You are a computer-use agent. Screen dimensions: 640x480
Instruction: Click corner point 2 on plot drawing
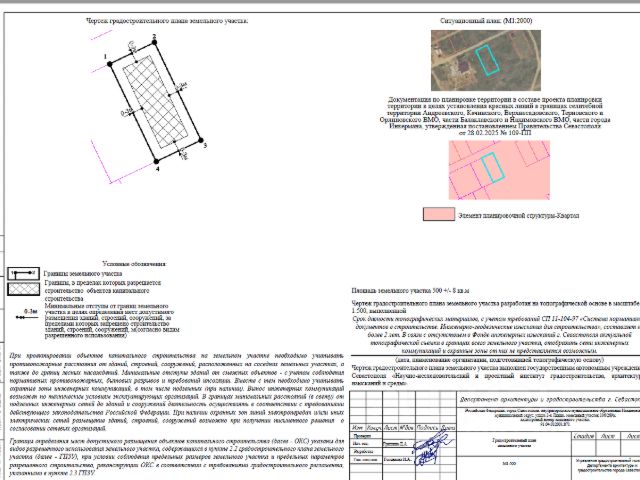tap(154, 42)
